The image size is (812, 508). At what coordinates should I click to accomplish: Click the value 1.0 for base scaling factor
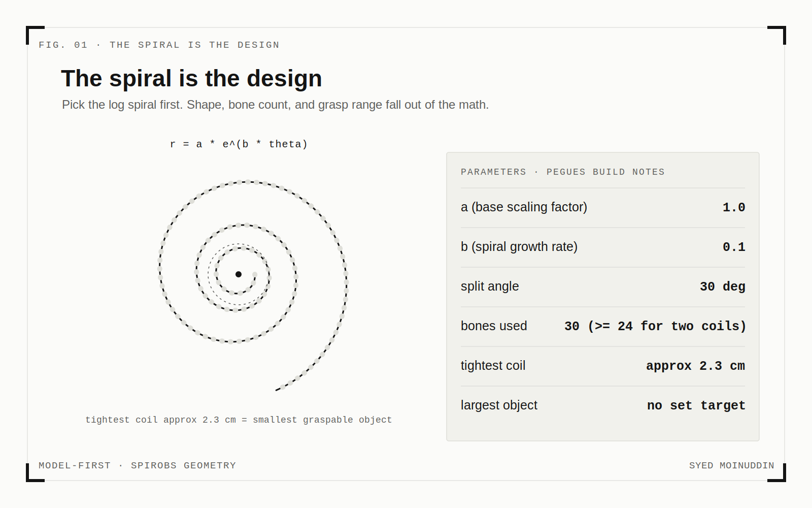[734, 207]
